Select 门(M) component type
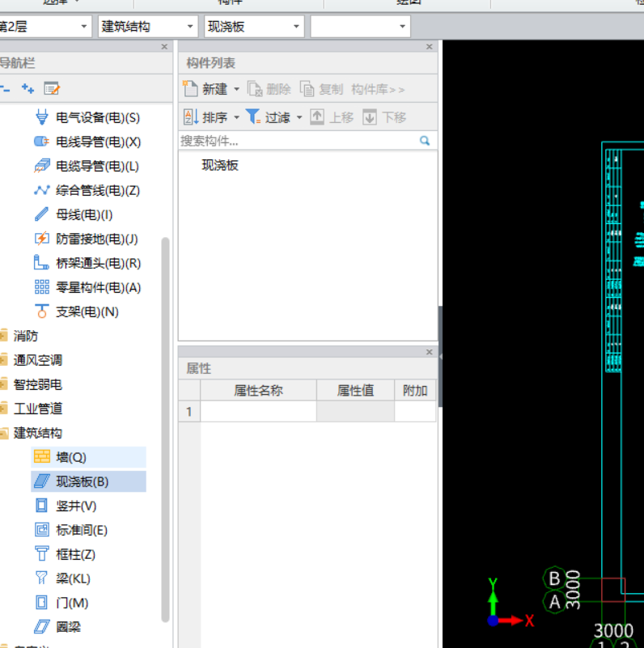Screen dimensions: 644x648 [x=61, y=603]
